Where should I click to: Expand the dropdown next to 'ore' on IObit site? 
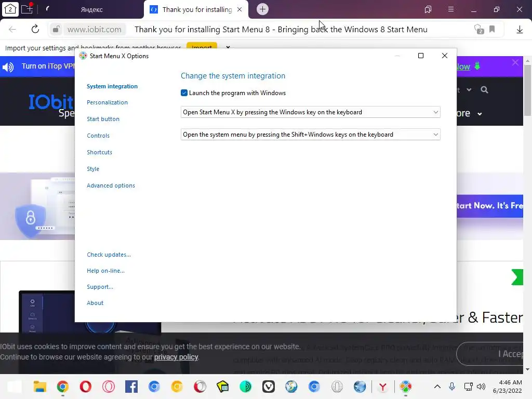pyautogui.click(x=480, y=114)
